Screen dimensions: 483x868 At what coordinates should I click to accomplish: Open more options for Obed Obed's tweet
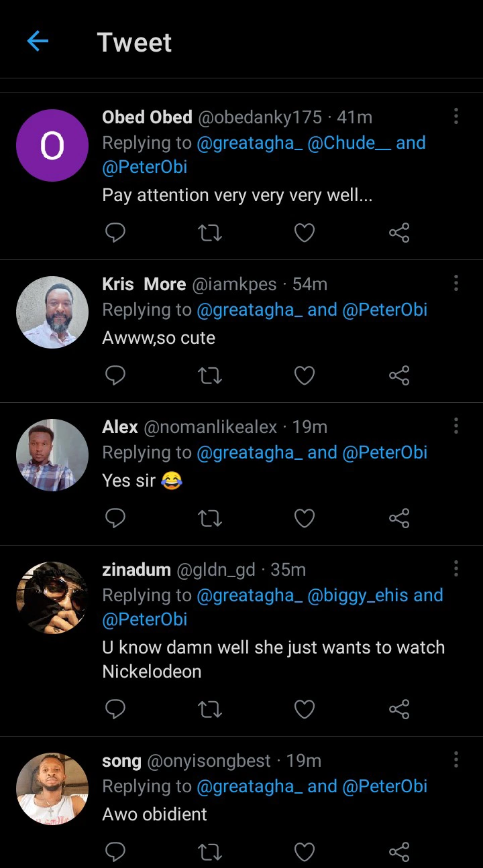point(456,117)
